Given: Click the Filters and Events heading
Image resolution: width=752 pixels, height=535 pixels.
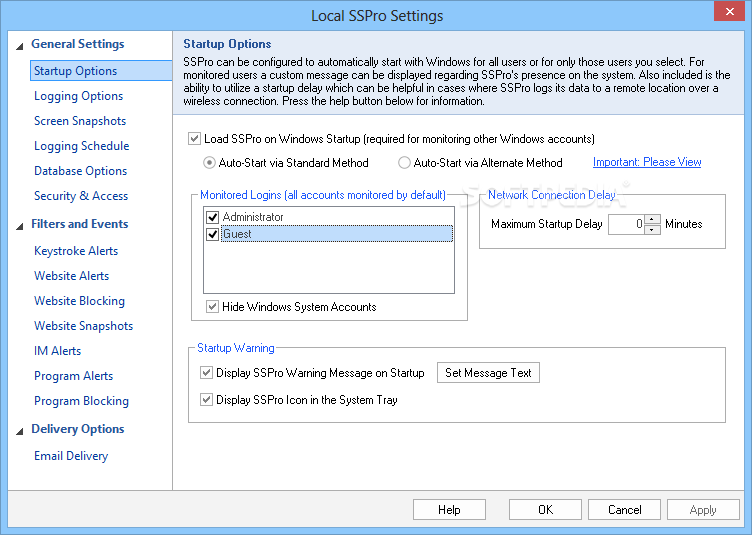Looking at the screenshot, I should click(x=80, y=224).
